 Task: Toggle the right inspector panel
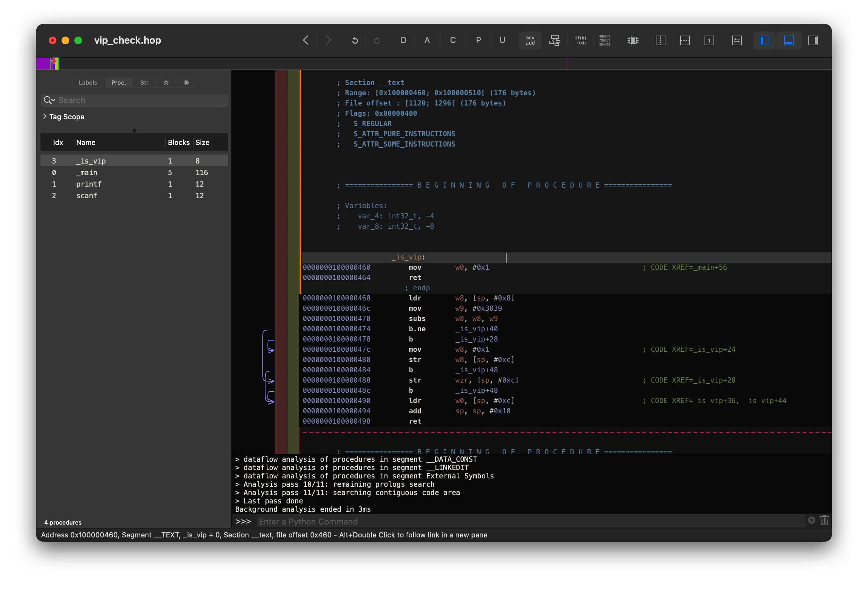pyautogui.click(x=813, y=40)
